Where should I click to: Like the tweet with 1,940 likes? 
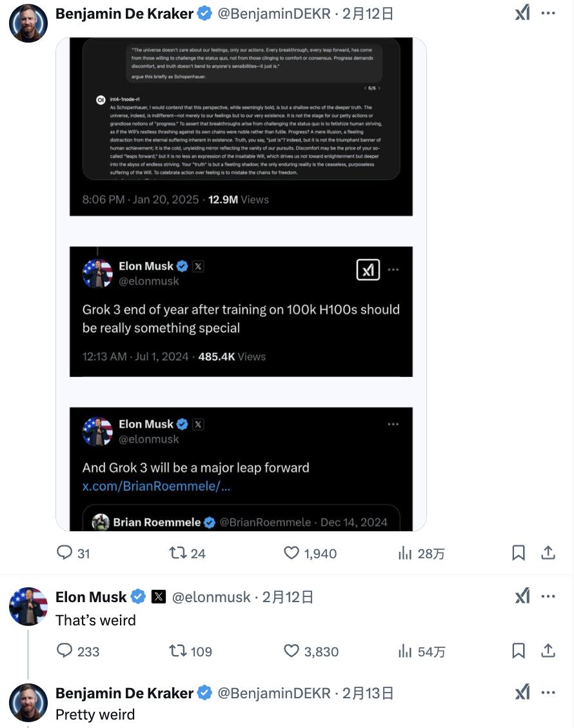(292, 553)
